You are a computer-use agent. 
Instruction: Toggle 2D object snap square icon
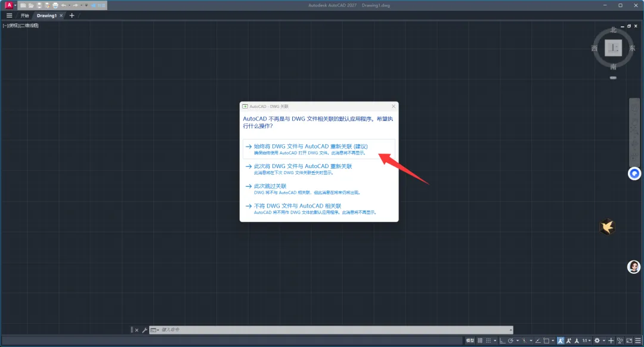click(x=546, y=340)
